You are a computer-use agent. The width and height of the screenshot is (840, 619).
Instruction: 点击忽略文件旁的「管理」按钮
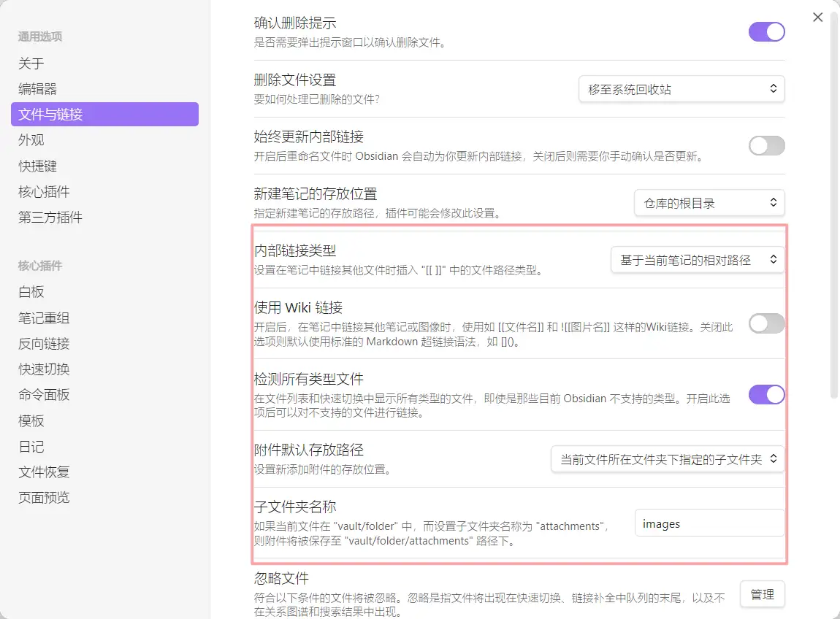point(762,594)
